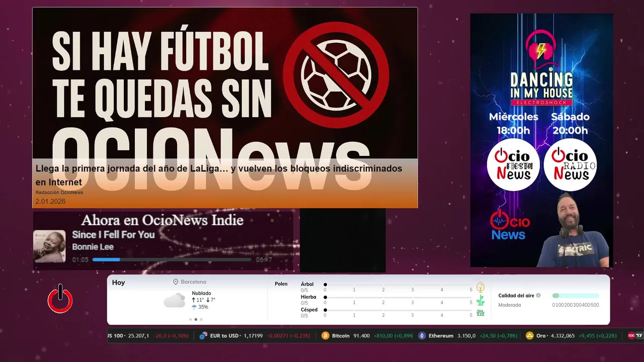This screenshot has width=644, height=362.
Task: Click the headphone lightning logo above Dancing
Action: tap(541, 48)
